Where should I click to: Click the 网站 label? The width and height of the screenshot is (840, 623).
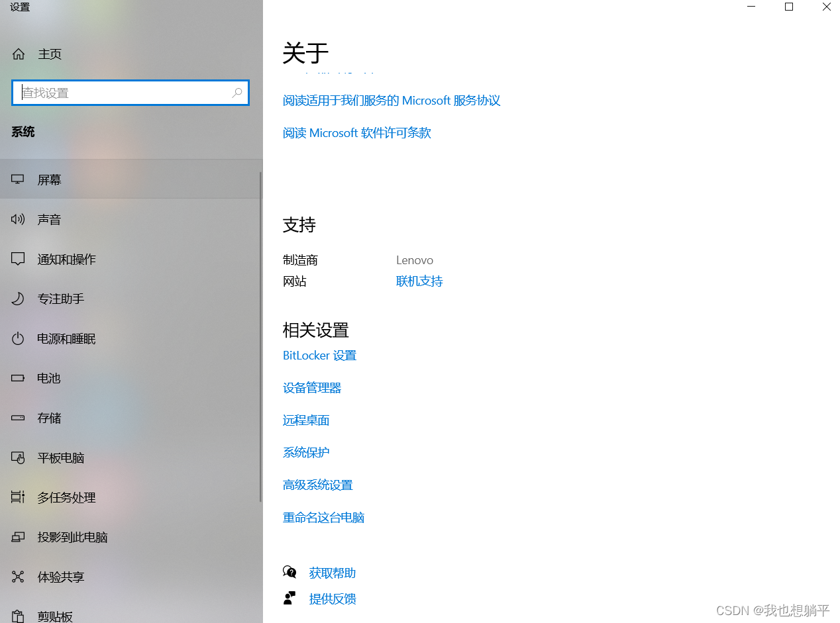click(x=295, y=281)
